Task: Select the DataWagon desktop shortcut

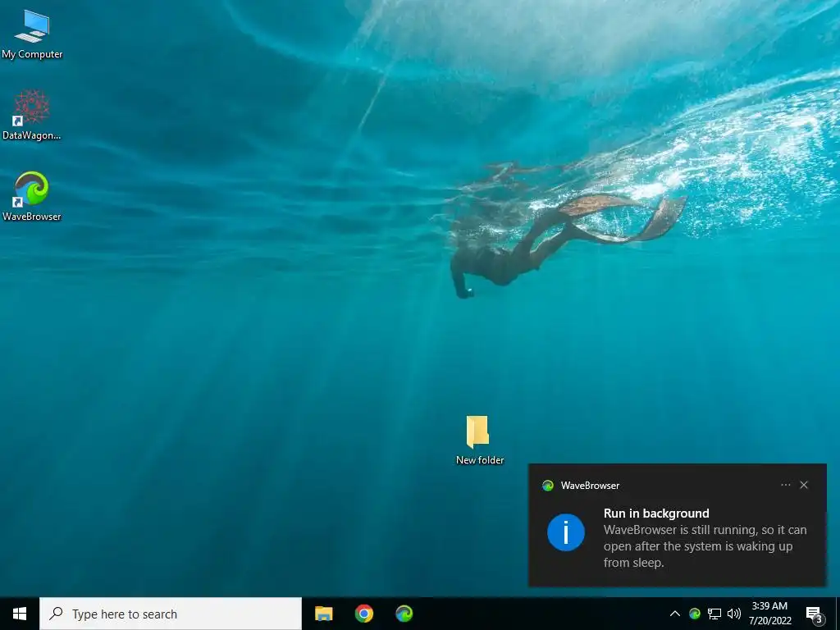Action: (x=32, y=115)
